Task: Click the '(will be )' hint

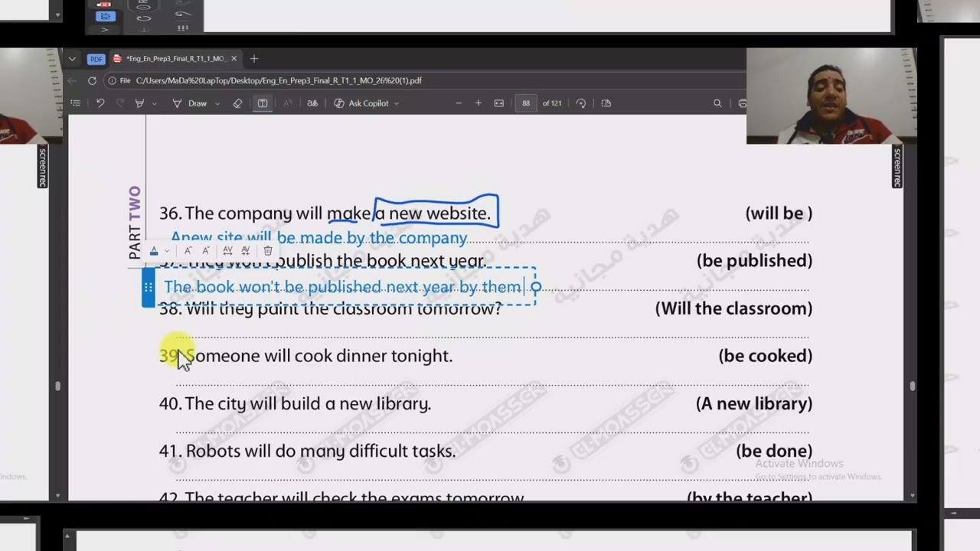Action: (779, 214)
